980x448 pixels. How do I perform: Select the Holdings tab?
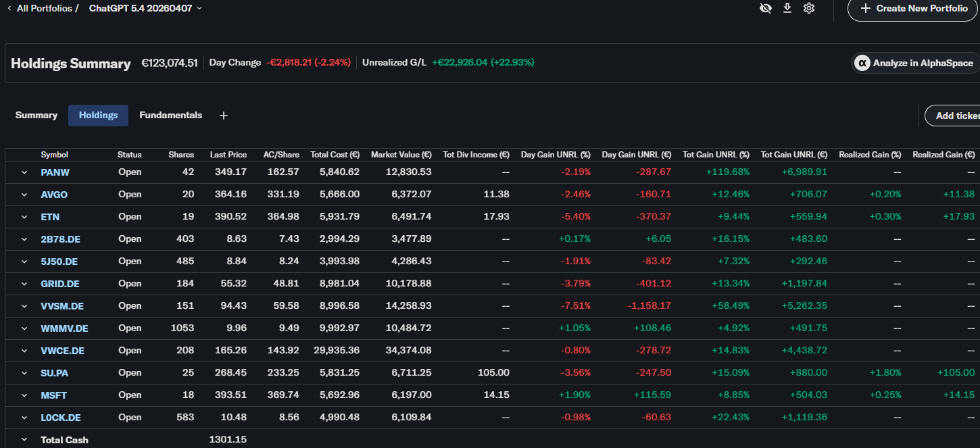[99, 116]
